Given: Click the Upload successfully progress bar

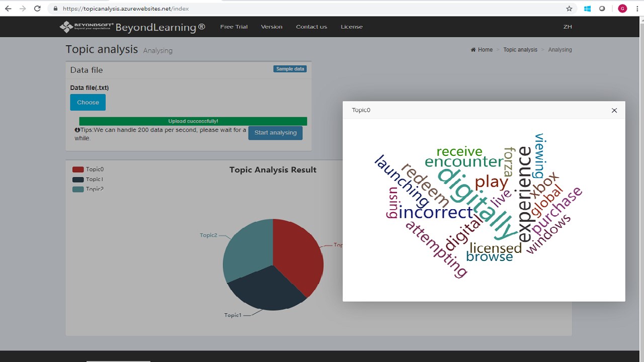Looking at the screenshot, I should [193, 121].
